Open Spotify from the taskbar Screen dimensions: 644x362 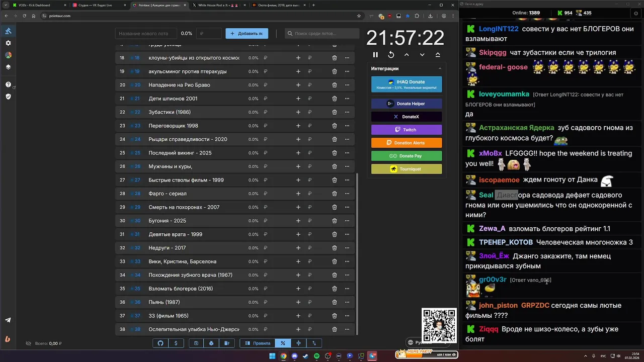point(316,356)
